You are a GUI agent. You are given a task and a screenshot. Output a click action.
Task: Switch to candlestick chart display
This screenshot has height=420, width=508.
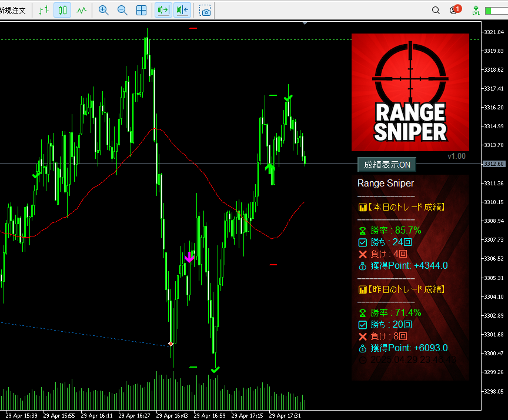tap(62, 11)
